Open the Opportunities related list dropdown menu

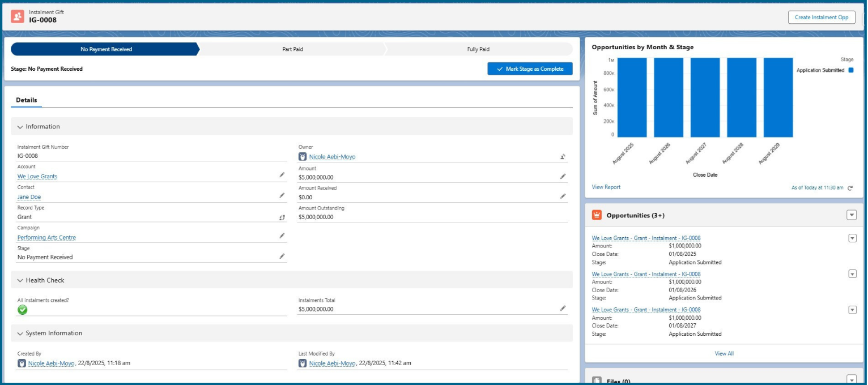(851, 215)
